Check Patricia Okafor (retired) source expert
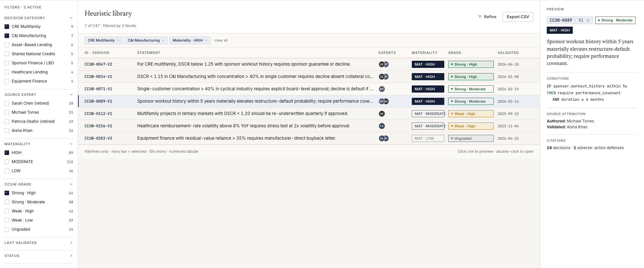This screenshot has height=268, width=644. click(7, 121)
